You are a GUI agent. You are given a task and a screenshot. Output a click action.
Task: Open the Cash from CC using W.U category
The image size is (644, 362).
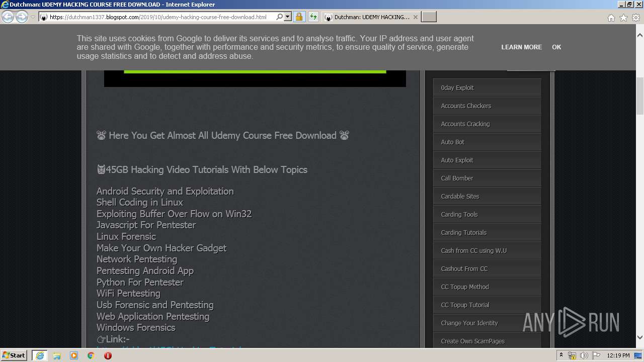click(x=487, y=250)
